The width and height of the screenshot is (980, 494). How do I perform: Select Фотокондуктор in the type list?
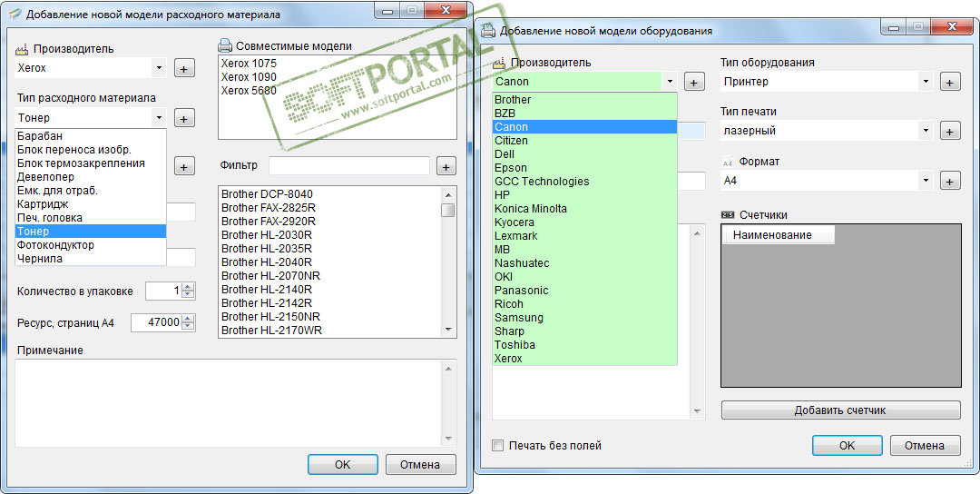[91, 244]
